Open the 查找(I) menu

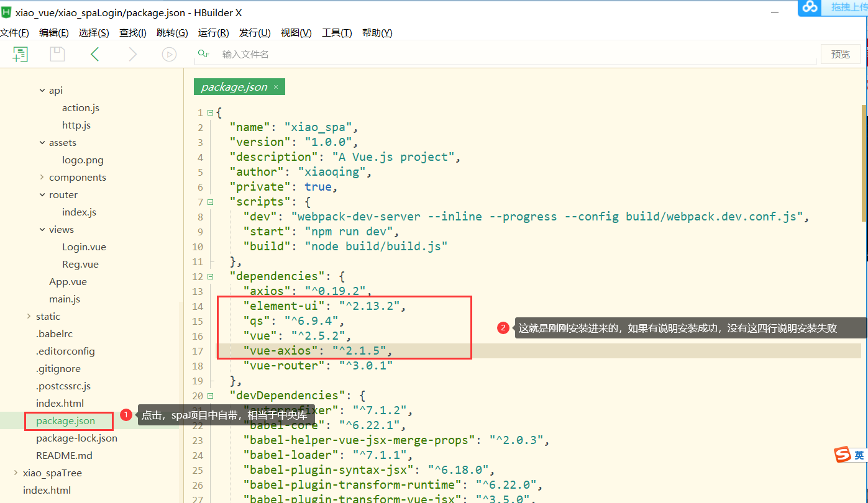point(133,33)
